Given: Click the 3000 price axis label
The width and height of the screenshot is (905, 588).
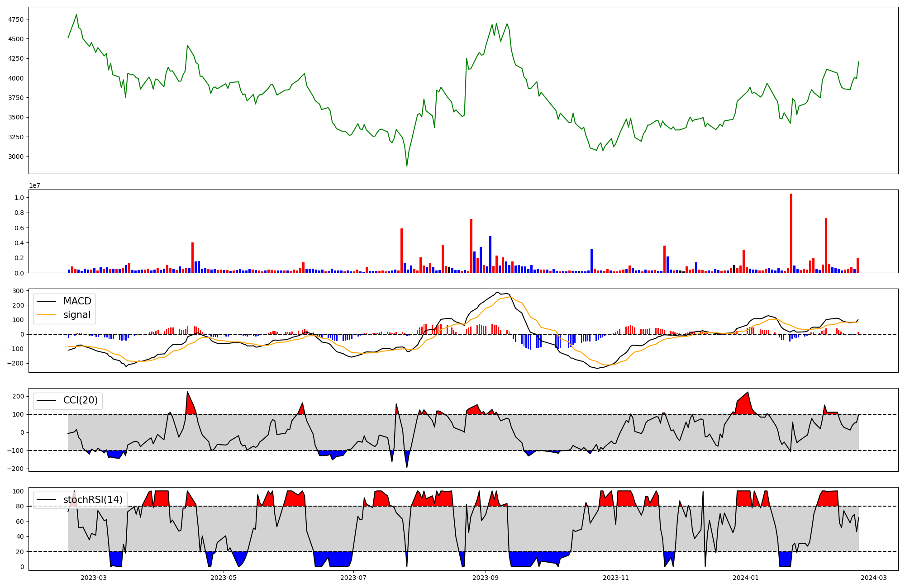Looking at the screenshot, I should click(16, 156).
